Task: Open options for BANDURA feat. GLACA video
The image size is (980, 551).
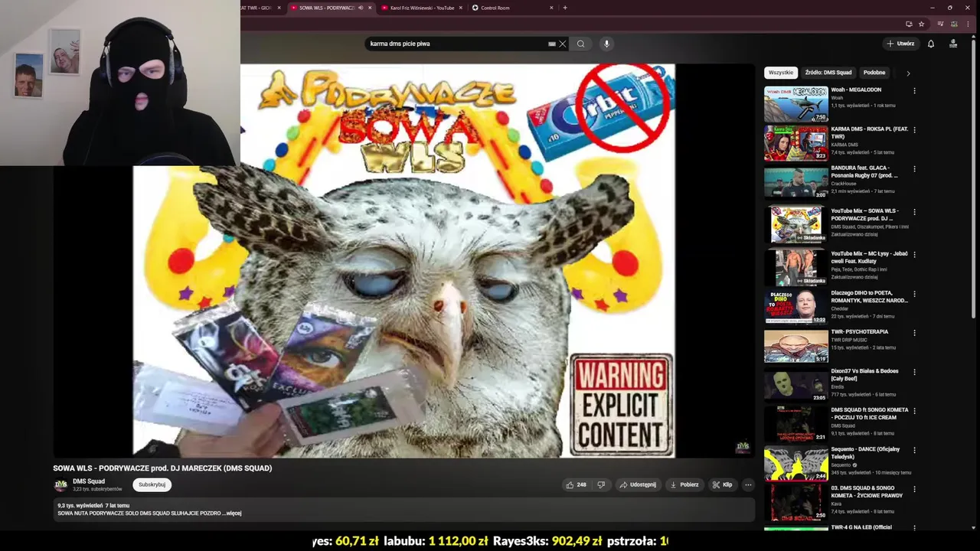Action: 914,168
